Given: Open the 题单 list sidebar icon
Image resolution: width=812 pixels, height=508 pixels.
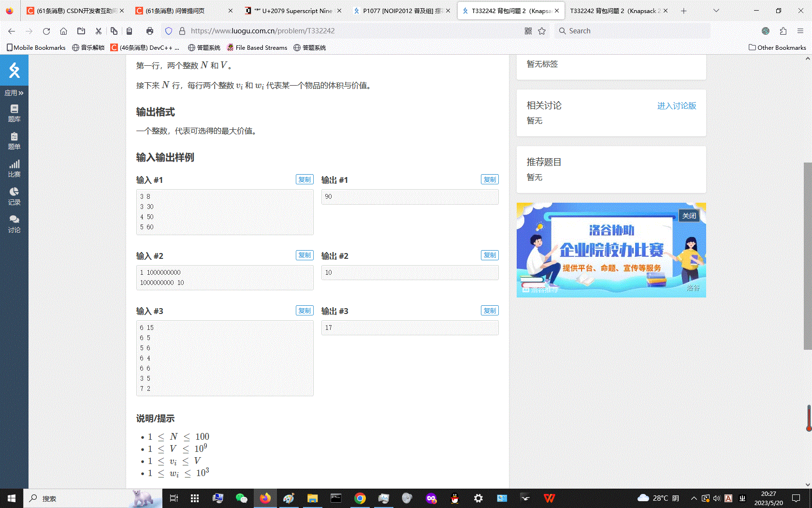Looking at the screenshot, I should [14, 141].
